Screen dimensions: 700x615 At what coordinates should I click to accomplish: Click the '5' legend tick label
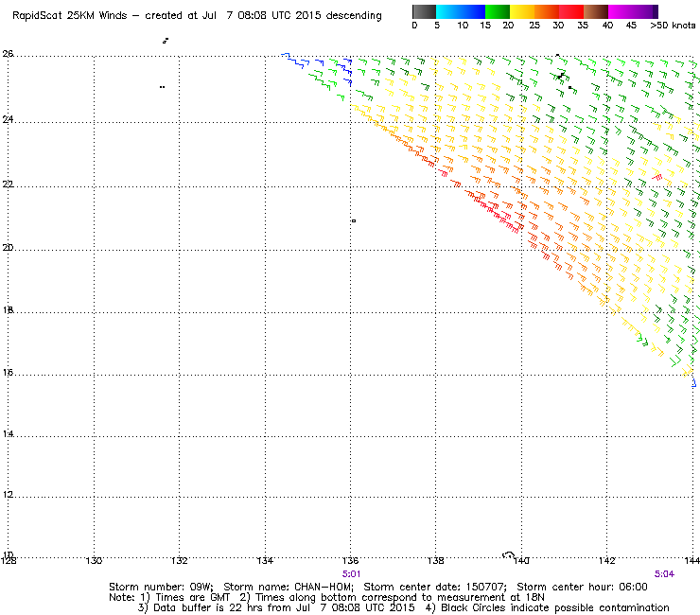[437, 26]
